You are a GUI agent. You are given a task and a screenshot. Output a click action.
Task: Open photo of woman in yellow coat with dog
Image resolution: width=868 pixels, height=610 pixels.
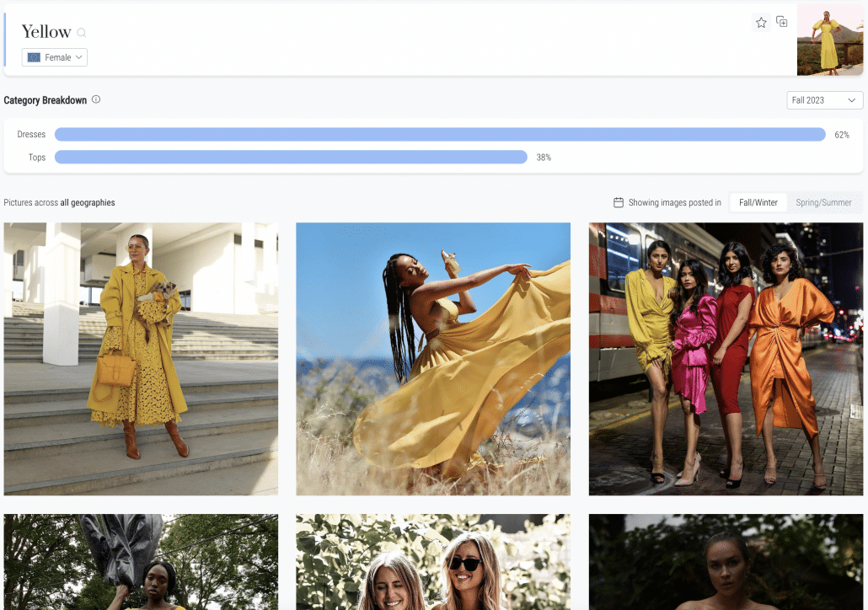pos(141,359)
